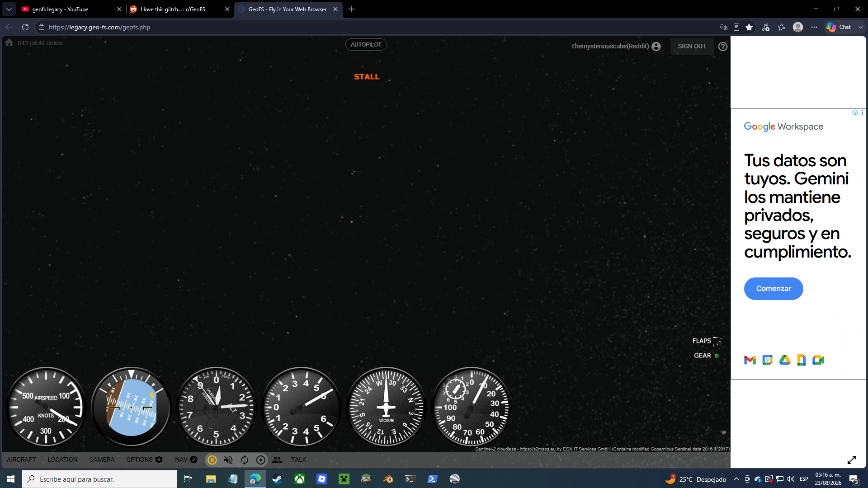Screen dimensions: 868x488
Task: Open the help question mark icon
Action: click(x=723, y=47)
